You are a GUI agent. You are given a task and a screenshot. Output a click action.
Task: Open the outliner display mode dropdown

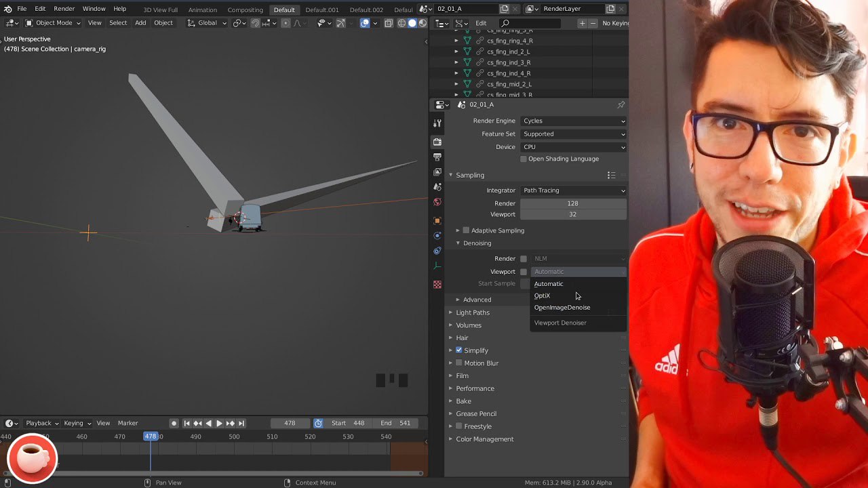461,23
